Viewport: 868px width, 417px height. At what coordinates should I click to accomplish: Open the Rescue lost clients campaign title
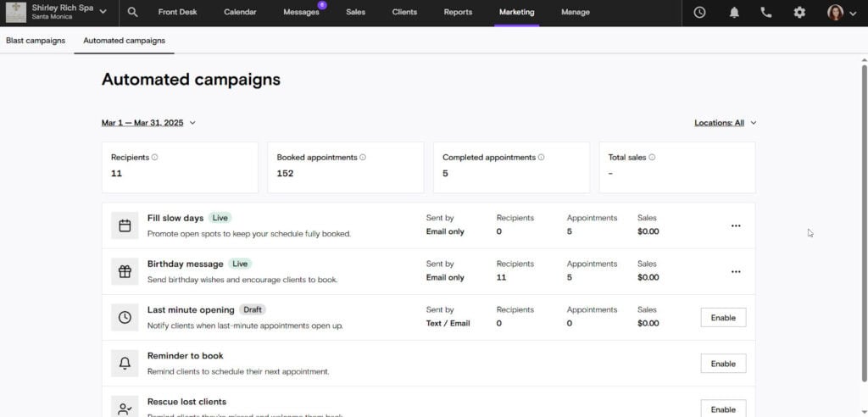186,402
